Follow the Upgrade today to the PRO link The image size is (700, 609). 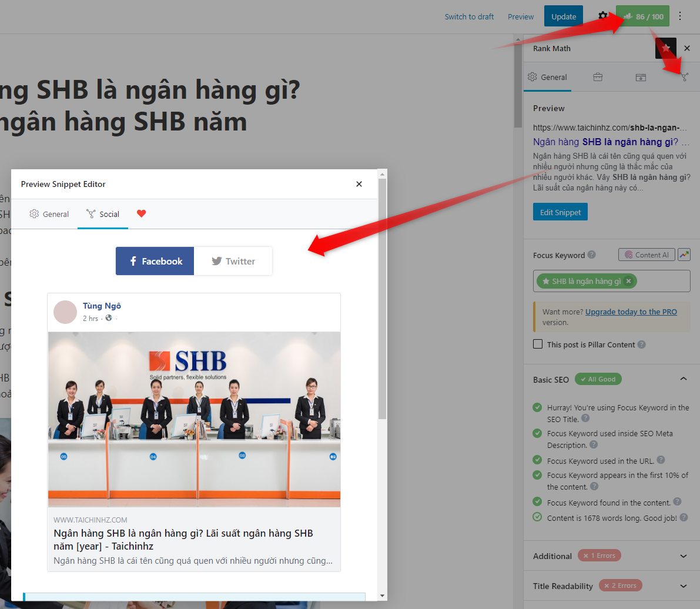point(631,312)
